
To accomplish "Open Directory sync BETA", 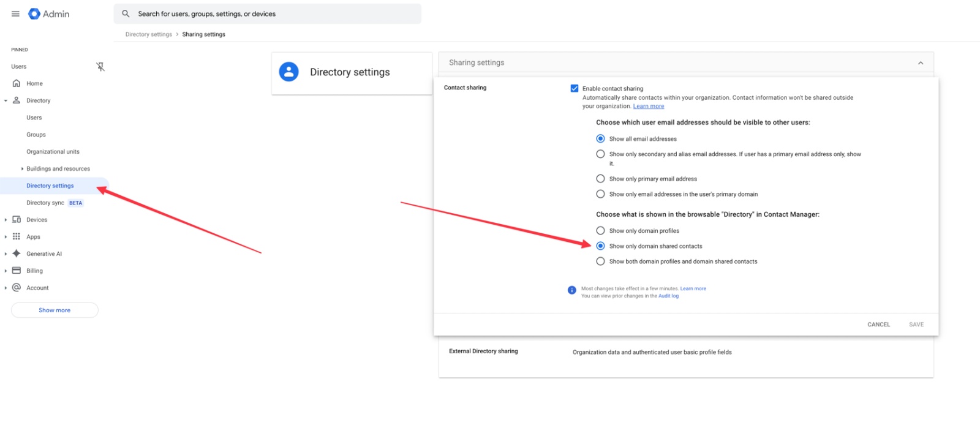I will (x=55, y=203).
